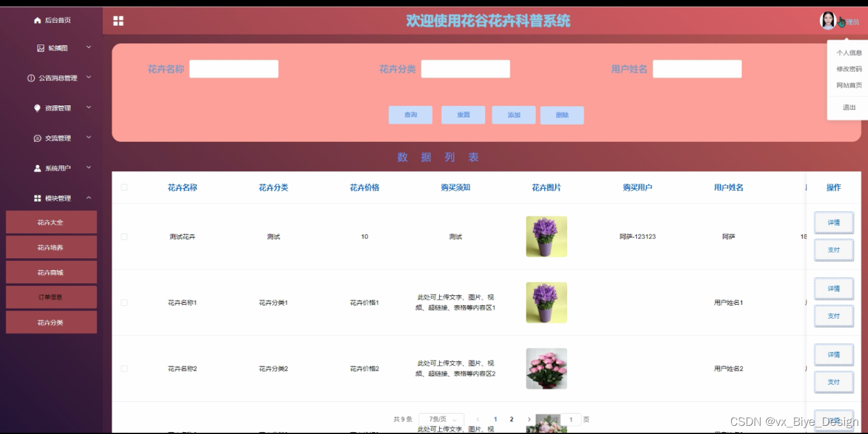This screenshot has height=434, width=868.
Task: Go to page 2 in pagination
Action: tap(511, 420)
